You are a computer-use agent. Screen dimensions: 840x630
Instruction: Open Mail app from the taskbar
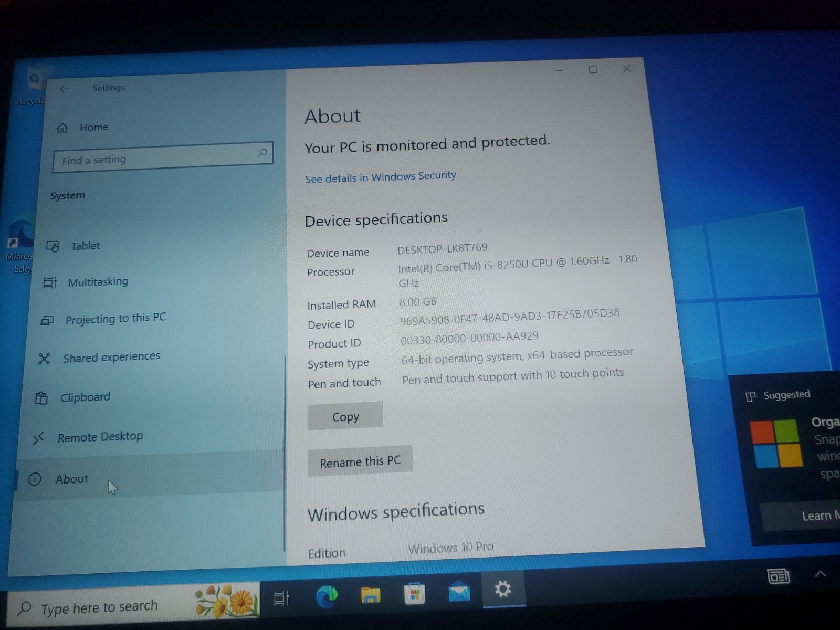click(x=459, y=591)
